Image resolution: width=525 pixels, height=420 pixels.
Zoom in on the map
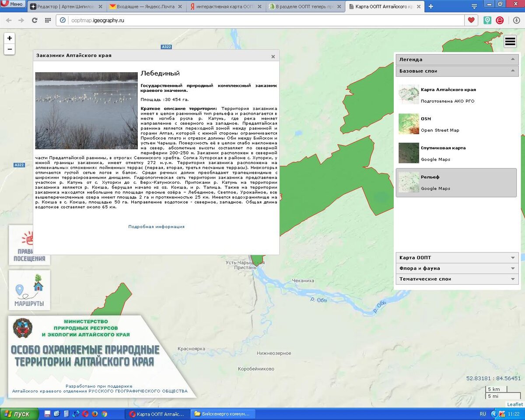tap(10, 38)
